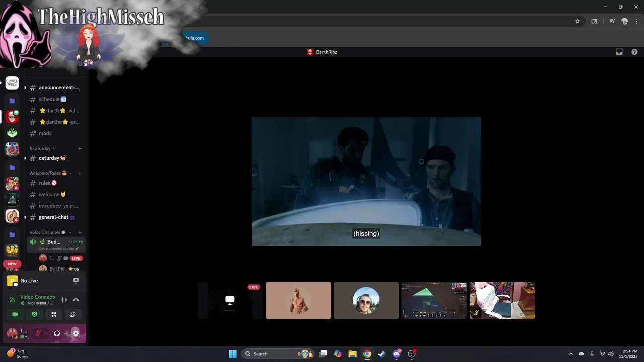Click the Go Live activity label
Image resolution: width=644 pixels, height=362 pixels.
tap(29, 281)
